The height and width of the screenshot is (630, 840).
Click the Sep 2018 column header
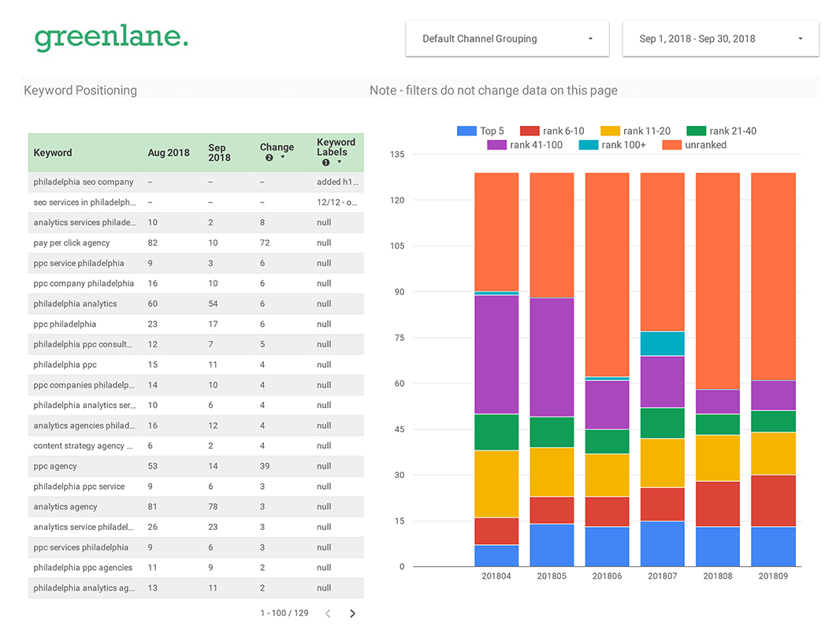tap(218, 153)
